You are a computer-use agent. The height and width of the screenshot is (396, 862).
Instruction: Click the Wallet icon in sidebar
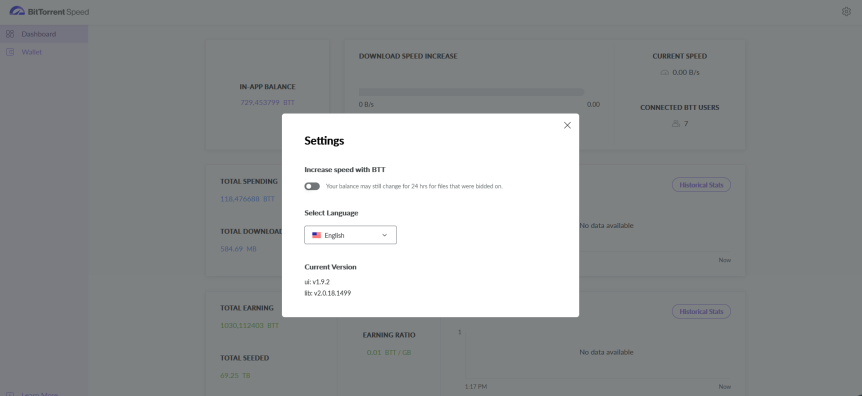pyautogui.click(x=10, y=52)
